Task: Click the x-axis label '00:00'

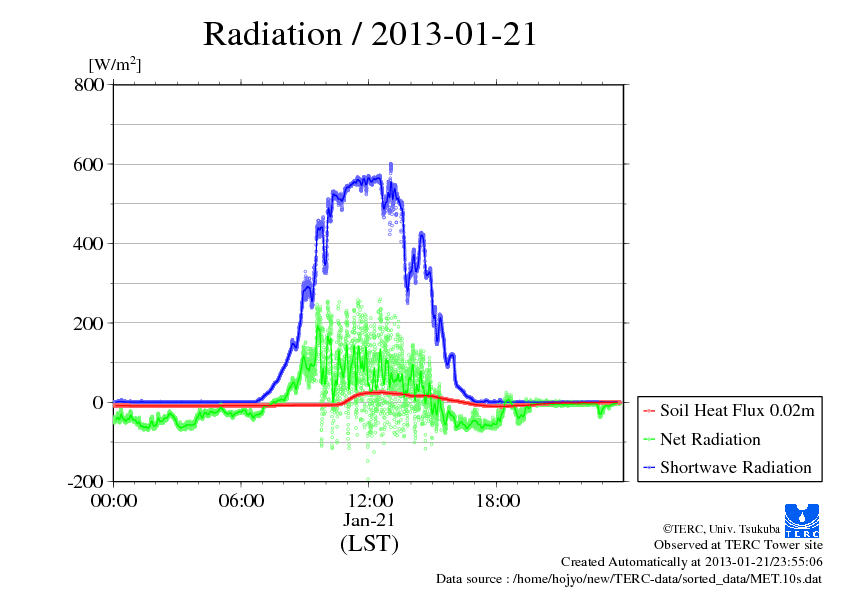Action: click(114, 501)
